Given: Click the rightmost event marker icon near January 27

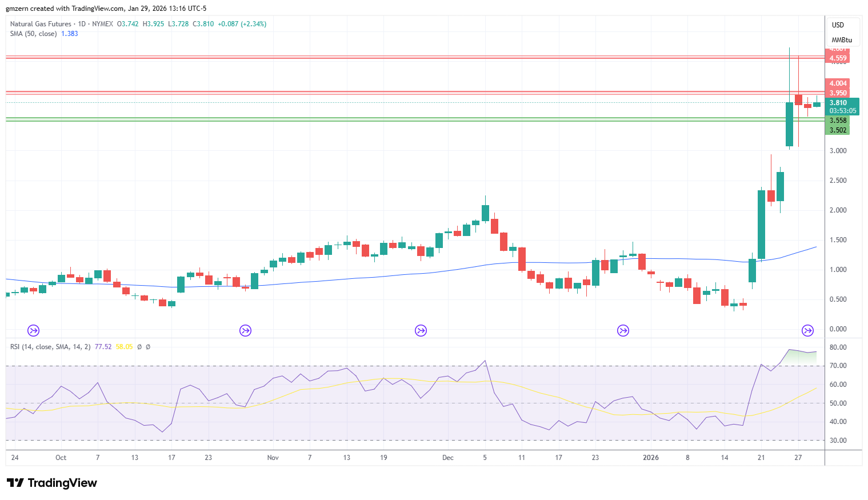Looking at the screenshot, I should 807,330.
